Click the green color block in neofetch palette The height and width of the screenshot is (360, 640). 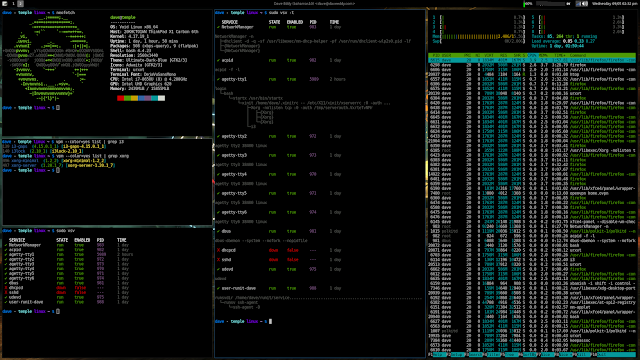coord(127,98)
